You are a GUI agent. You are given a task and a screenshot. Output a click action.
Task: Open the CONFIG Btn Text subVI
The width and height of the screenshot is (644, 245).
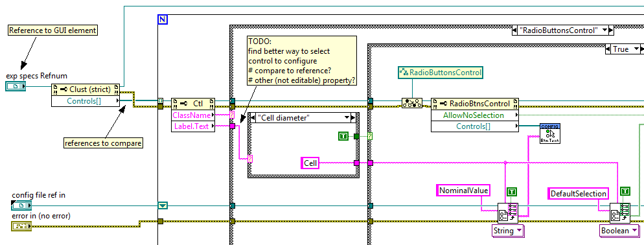pos(550,133)
